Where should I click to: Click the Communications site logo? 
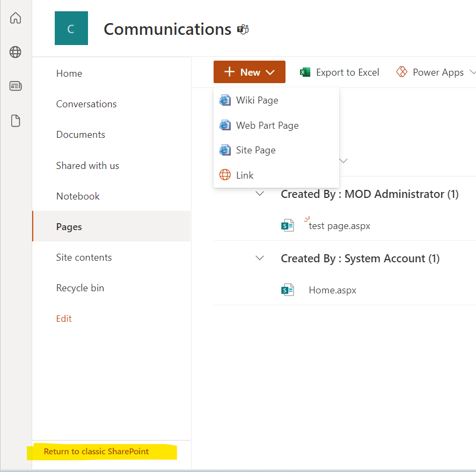point(71,28)
